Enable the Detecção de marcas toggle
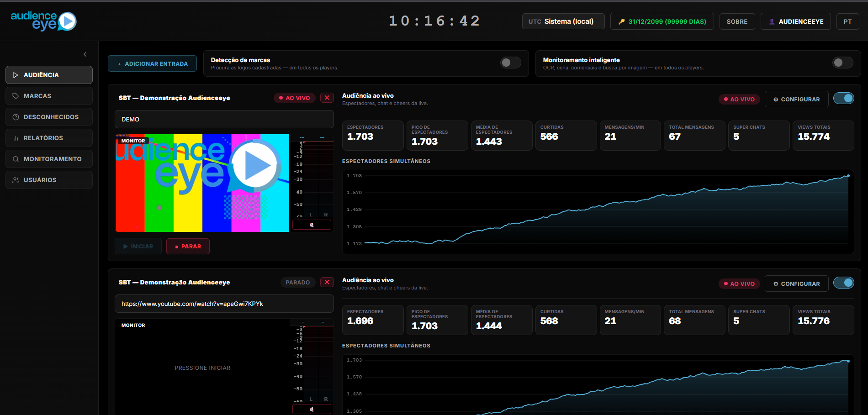The height and width of the screenshot is (415, 868). 510,63
